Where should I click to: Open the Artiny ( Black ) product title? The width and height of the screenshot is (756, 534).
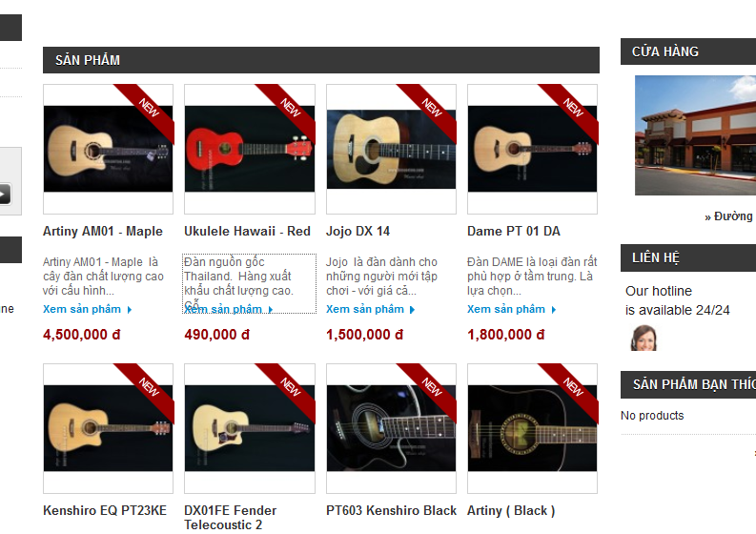[511, 510]
